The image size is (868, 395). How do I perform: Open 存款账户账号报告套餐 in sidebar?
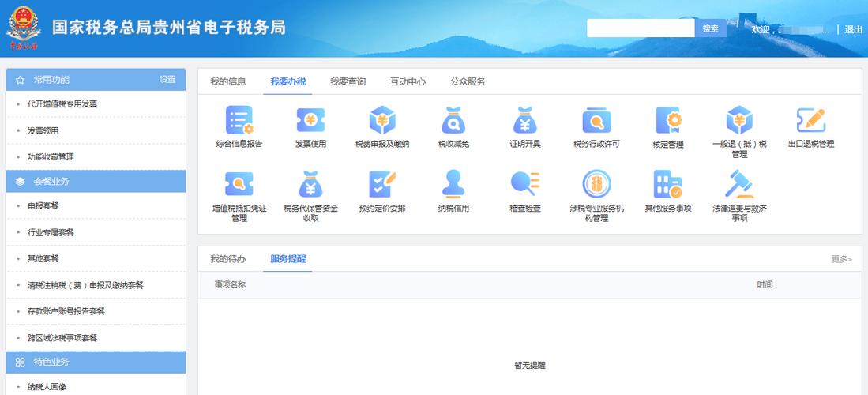pos(66,311)
